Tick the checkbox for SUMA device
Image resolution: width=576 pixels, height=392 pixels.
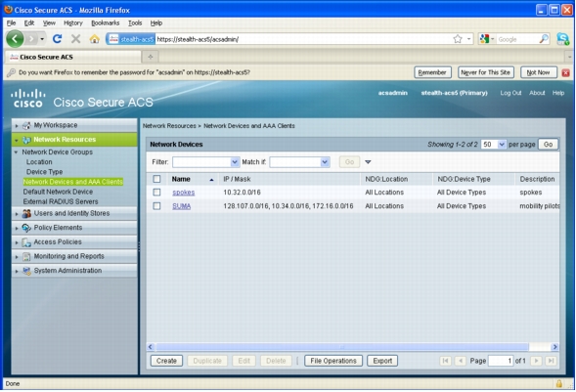[x=156, y=206]
